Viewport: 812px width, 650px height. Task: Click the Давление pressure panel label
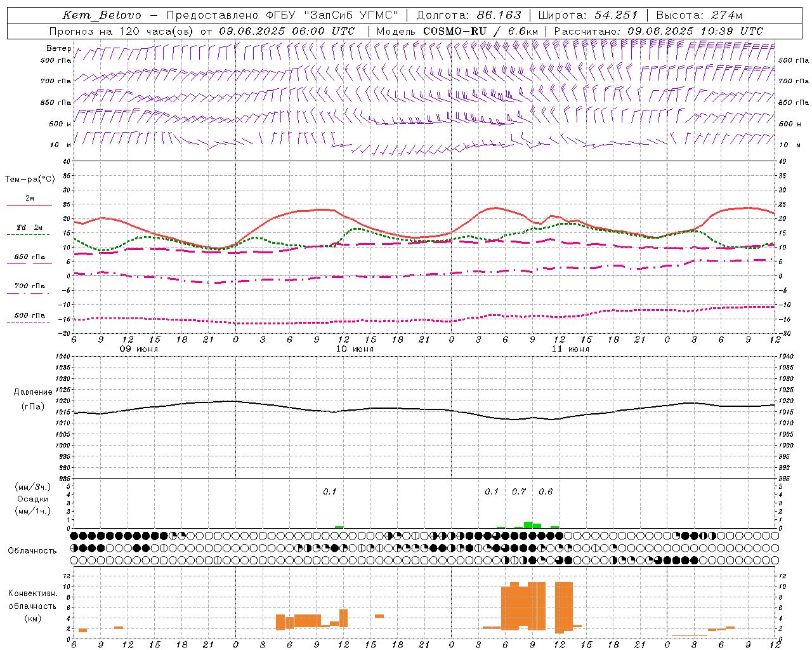click(x=33, y=392)
